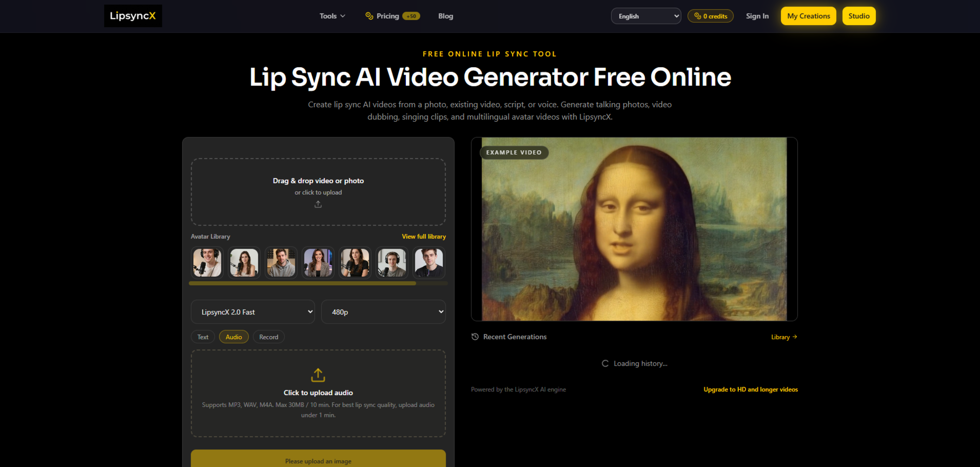The width and height of the screenshot is (980, 467).
Task: Click the LipsyncX logo
Action: point(133,16)
